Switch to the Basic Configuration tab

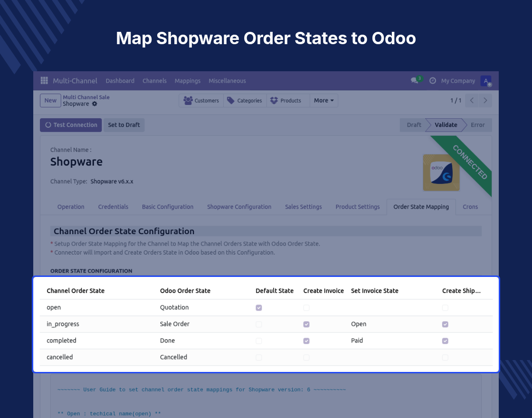[x=168, y=207]
